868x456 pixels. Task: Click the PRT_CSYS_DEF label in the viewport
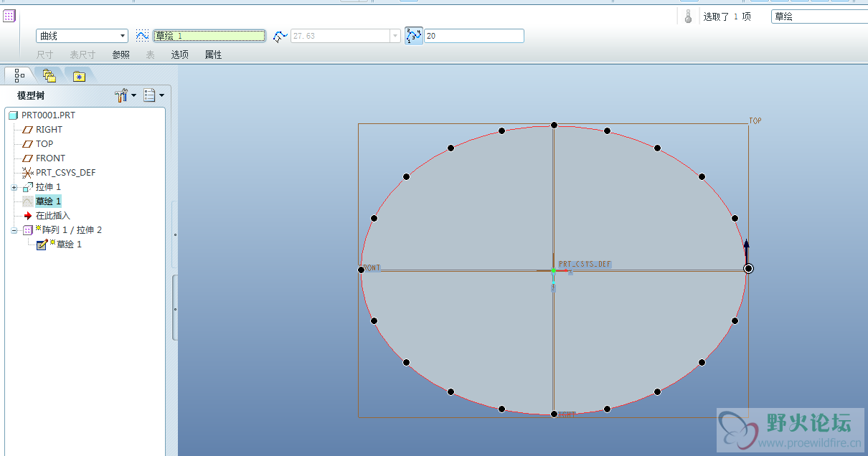pos(585,265)
